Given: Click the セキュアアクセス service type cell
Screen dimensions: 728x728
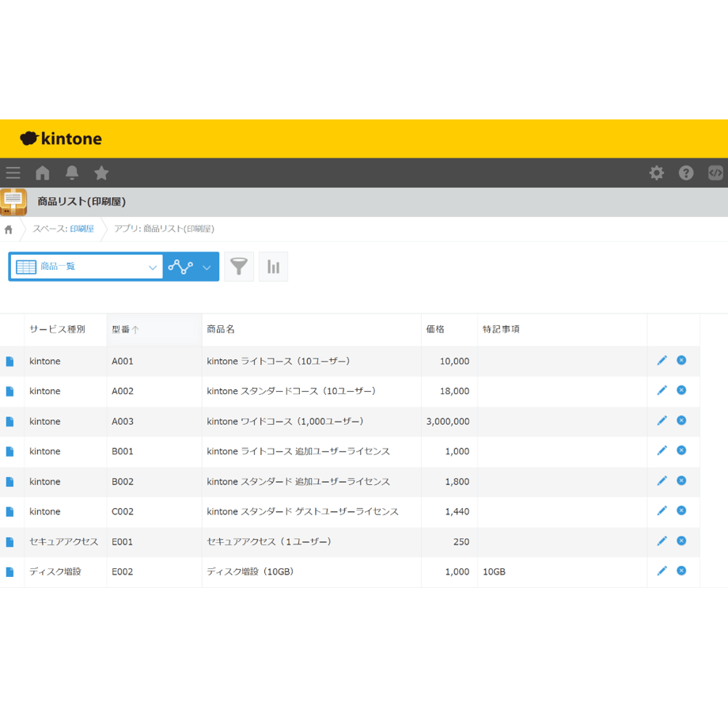Looking at the screenshot, I should point(64,542).
